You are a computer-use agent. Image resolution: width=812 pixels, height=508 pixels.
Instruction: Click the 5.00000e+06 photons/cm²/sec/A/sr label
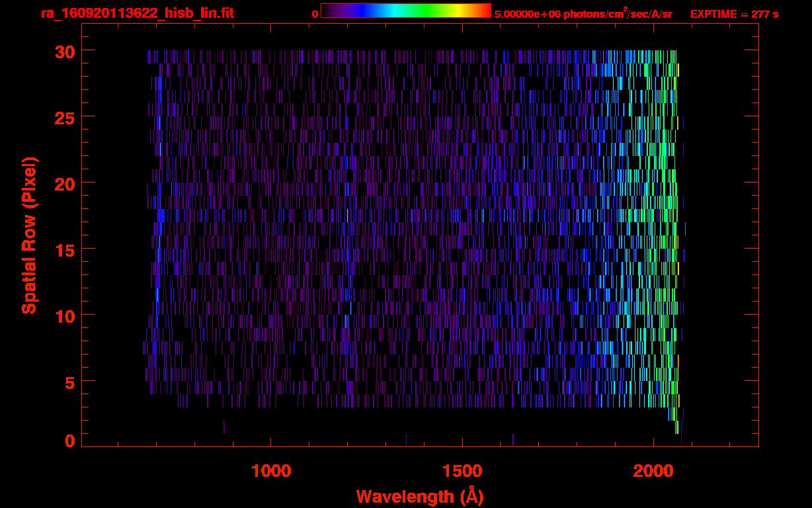click(583, 14)
